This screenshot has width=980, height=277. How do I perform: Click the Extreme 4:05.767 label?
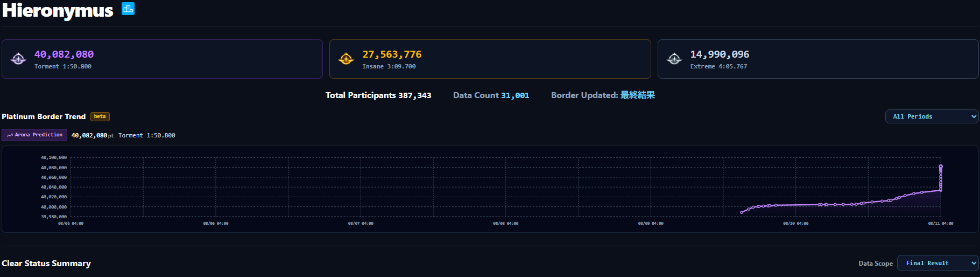[718, 66]
